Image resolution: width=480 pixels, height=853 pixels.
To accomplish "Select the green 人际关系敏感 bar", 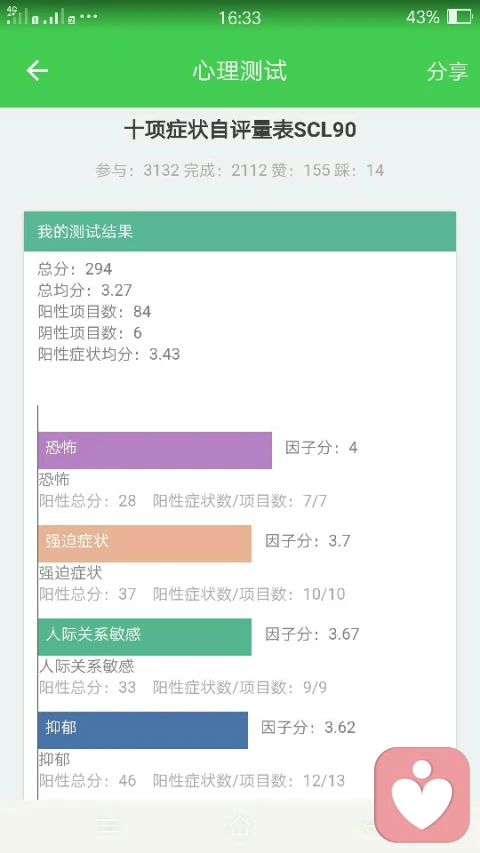I will 145,636.
